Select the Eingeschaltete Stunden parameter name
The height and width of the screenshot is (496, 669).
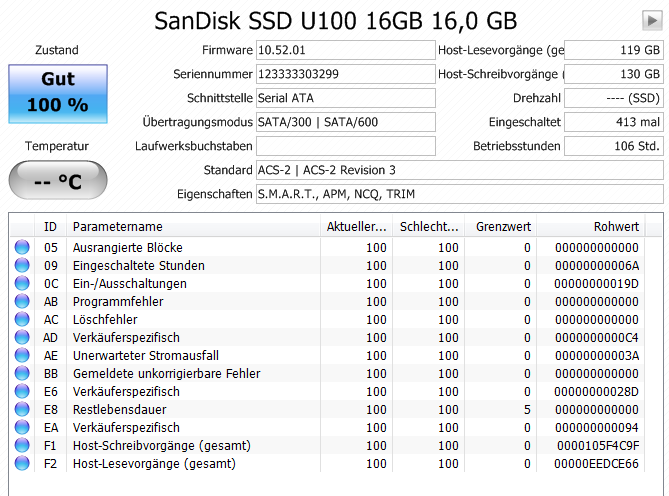(139, 265)
